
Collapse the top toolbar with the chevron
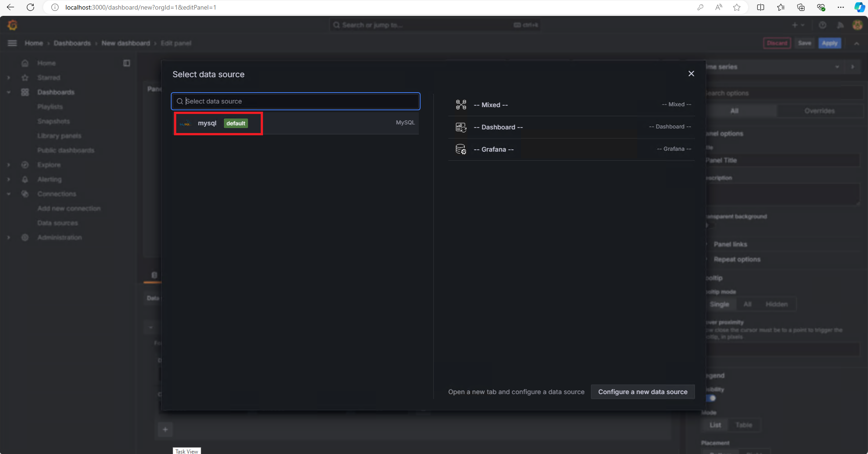point(857,44)
